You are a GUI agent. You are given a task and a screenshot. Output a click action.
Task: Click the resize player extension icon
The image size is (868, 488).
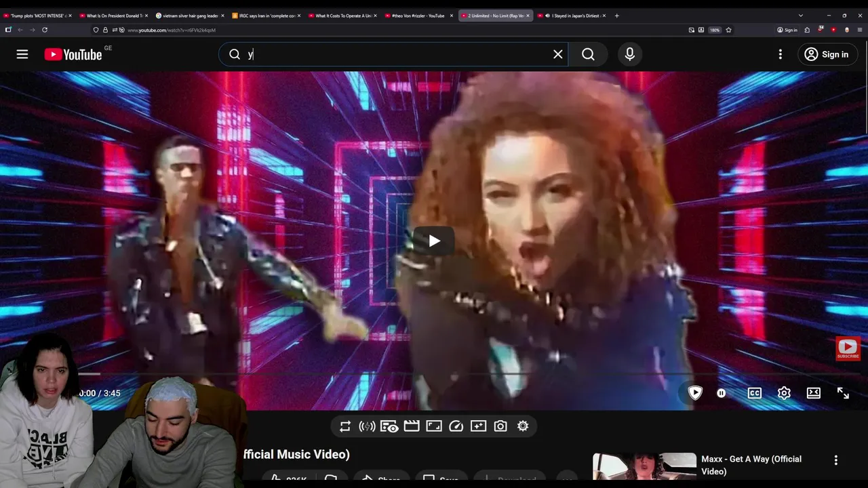pyautogui.click(x=434, y=426)
